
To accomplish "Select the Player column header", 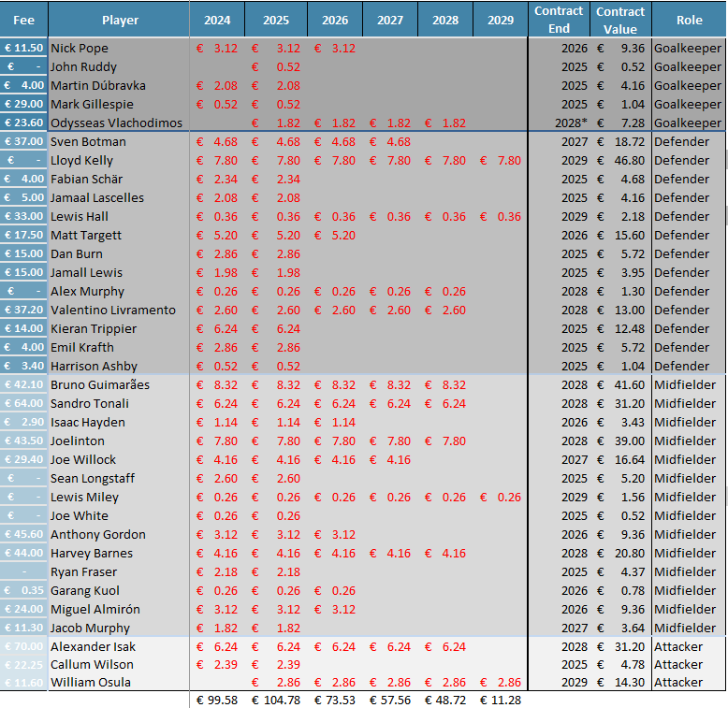I will tap(119, 20).
